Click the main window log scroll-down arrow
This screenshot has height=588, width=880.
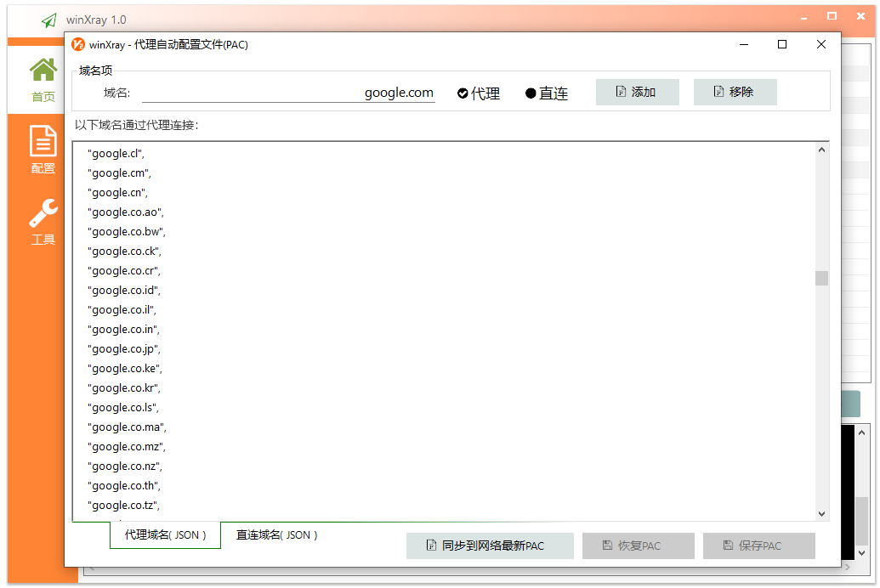861,552
